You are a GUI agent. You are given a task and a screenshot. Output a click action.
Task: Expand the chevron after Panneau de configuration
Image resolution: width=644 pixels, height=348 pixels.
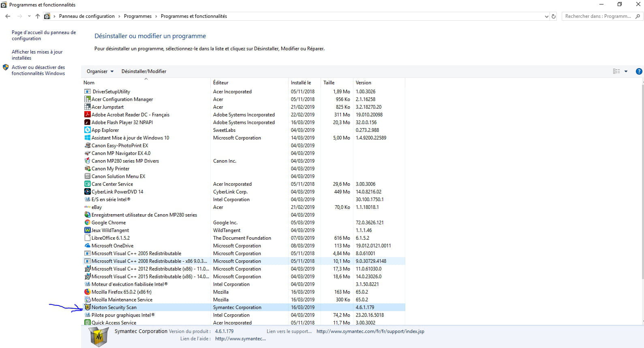click(119, 16)
